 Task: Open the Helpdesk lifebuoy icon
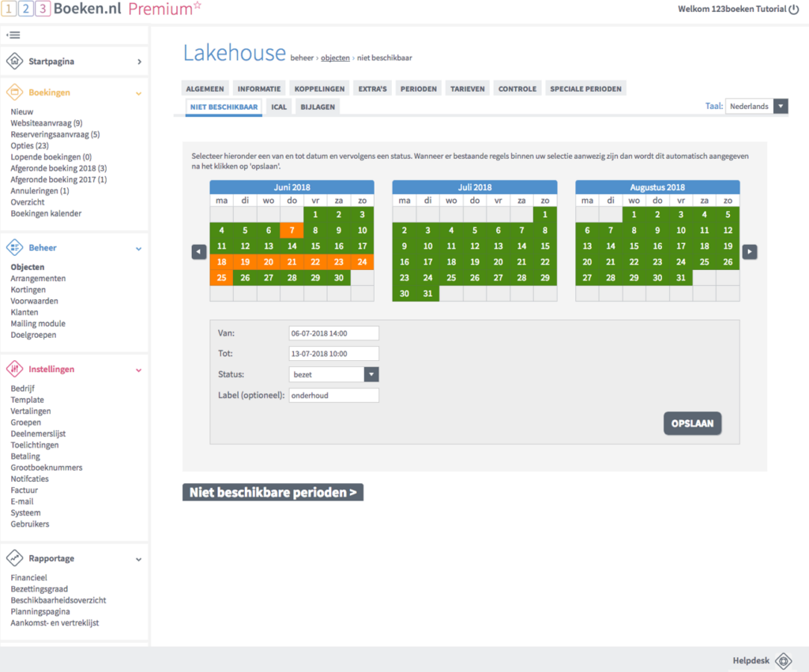click(783, 661)
